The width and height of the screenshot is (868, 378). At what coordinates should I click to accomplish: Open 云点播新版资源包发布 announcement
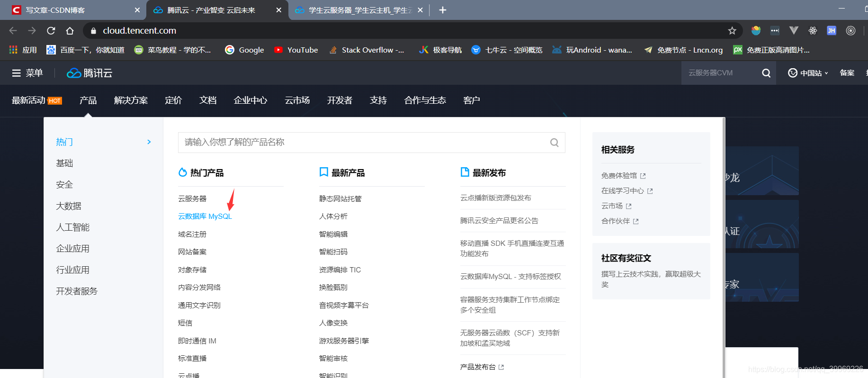(496, 198)
